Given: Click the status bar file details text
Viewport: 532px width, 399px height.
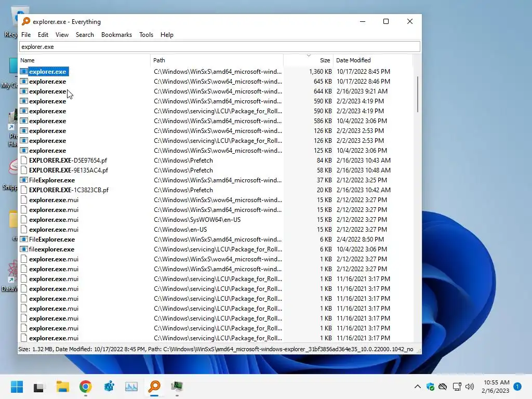Looking at the screenshot, I should [x=216, y=349].
